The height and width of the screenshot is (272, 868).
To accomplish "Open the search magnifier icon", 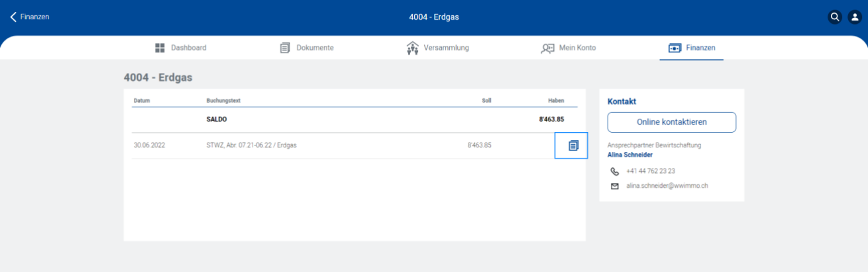I will [835, 17].
